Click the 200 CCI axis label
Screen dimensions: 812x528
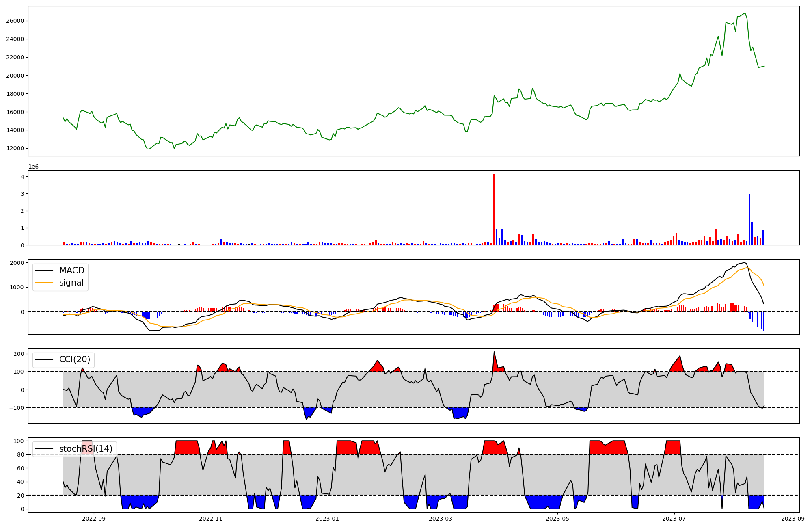(x=19, y=354)
